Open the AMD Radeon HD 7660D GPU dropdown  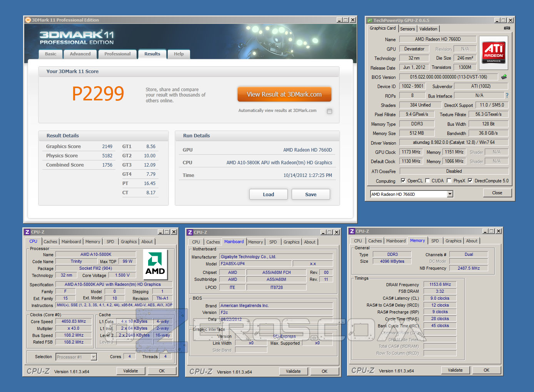point(450,194)
